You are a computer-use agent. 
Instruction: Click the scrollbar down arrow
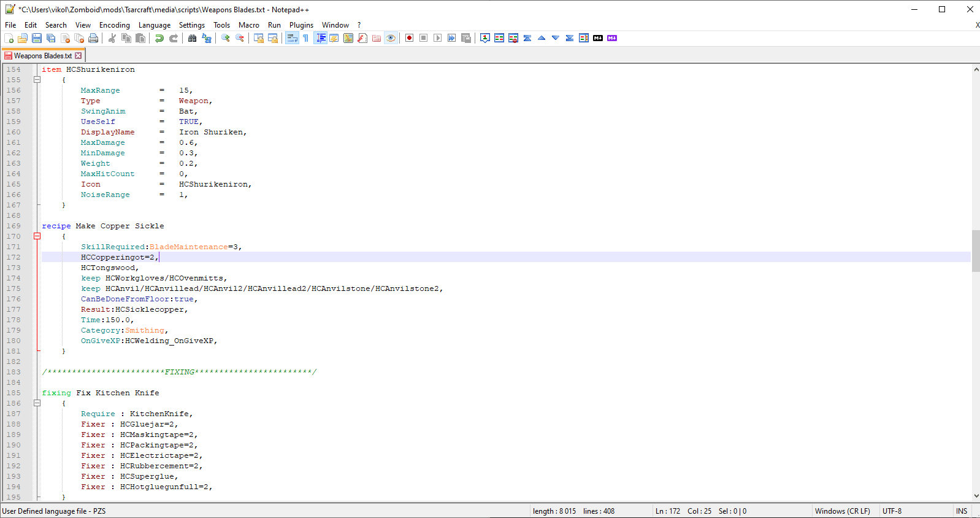(976, 496)
